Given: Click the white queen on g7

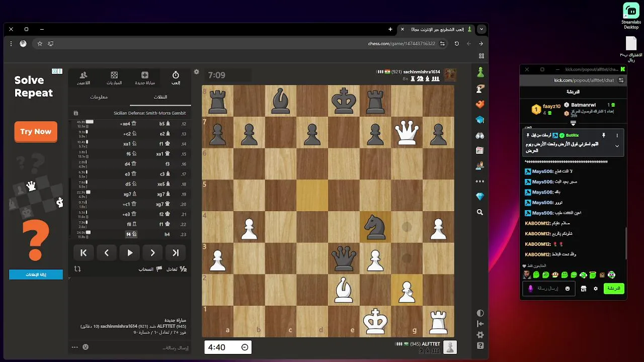Looking at the screenshot, I should point(407,132).
